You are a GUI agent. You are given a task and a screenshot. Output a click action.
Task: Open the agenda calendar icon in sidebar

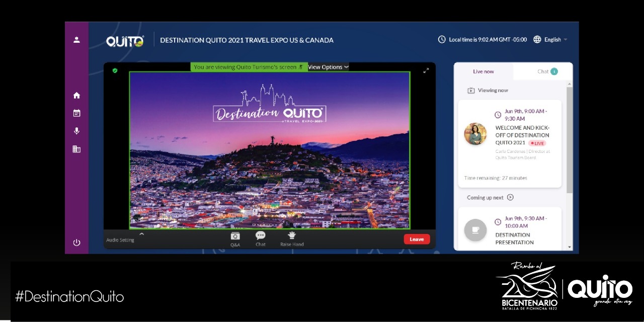point(76,114)
